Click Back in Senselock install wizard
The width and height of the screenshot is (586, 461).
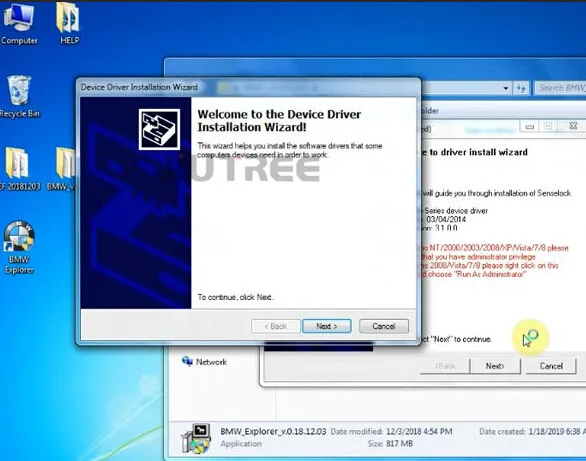click(445, 366)
